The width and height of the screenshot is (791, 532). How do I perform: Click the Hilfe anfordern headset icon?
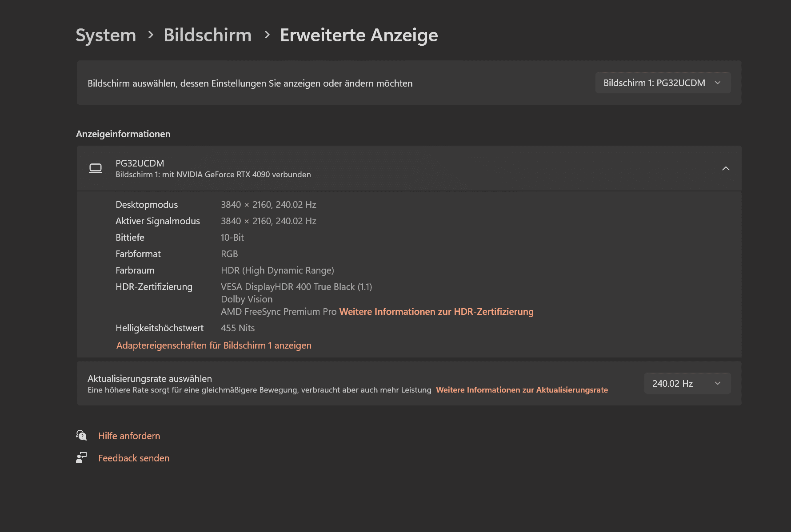point(81,435)
